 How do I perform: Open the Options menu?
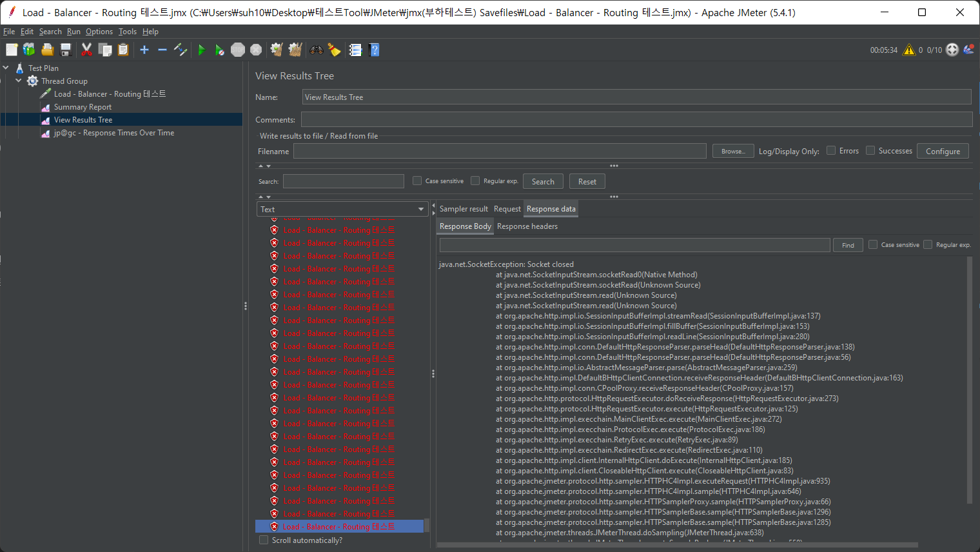[99, 32]
